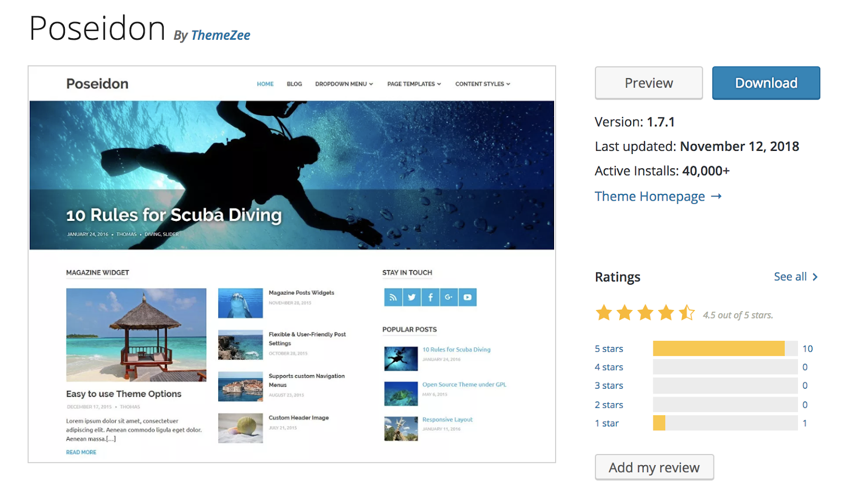This screenshot has width=850, height=504.
Task: Click the Read More link
Action: tap(81, 452)
